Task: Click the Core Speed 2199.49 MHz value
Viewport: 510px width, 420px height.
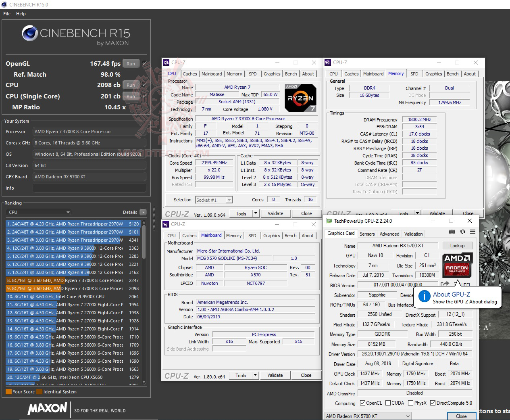Action: (214, 163)
